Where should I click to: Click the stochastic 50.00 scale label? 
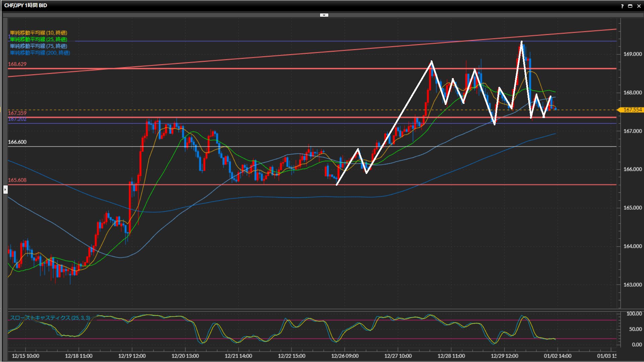(635, 329)
